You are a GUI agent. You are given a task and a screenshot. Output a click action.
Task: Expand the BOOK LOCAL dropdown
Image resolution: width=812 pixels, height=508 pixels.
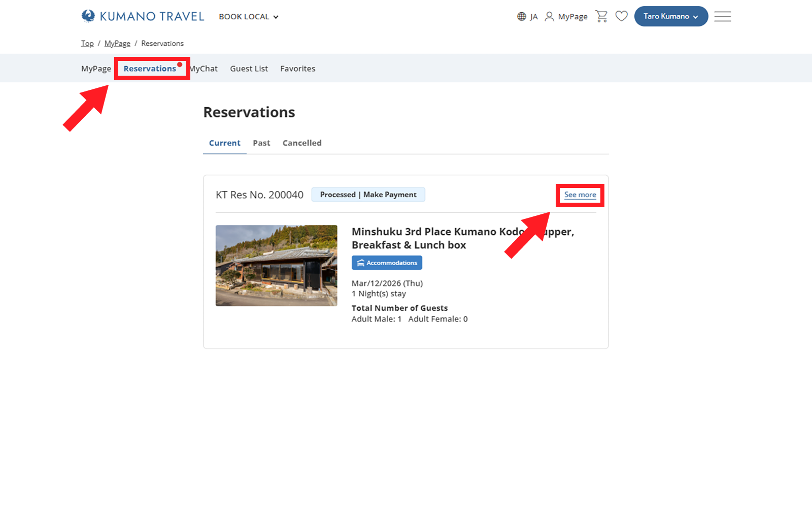248,17
